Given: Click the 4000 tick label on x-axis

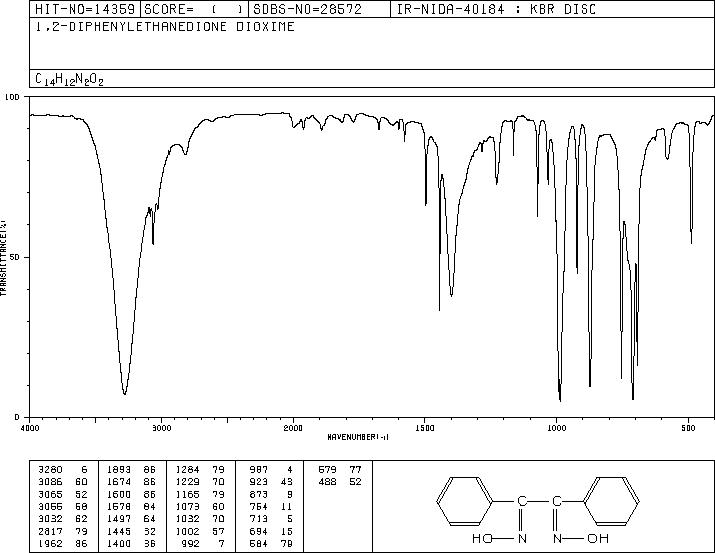Looking at the screenshot, I should [30, 428].
